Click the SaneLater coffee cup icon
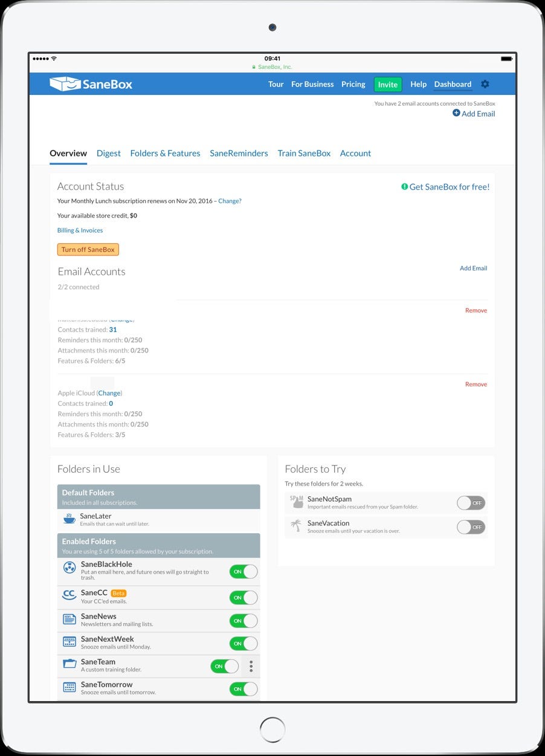 pos(69,519)
